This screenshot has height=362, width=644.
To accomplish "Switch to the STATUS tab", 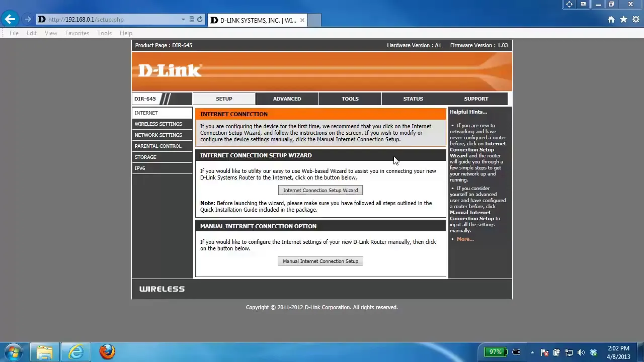I will point(413,99).
